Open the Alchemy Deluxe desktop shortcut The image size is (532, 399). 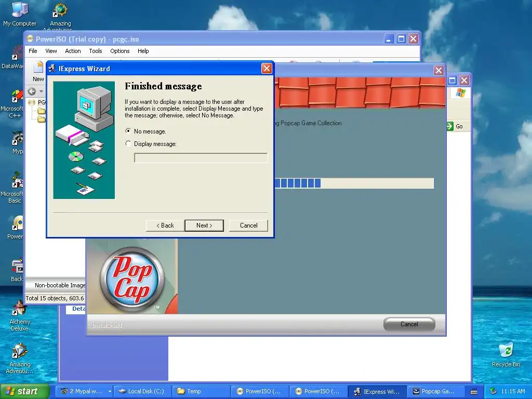click(19, 315)
